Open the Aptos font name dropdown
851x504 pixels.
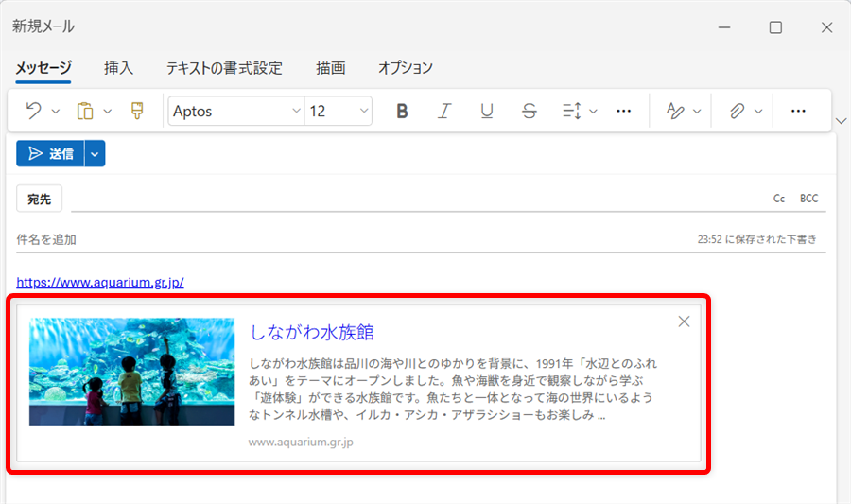point(235,112)
